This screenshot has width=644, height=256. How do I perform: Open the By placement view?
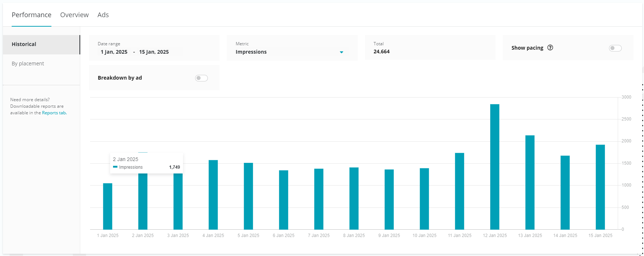click(28, 64)
